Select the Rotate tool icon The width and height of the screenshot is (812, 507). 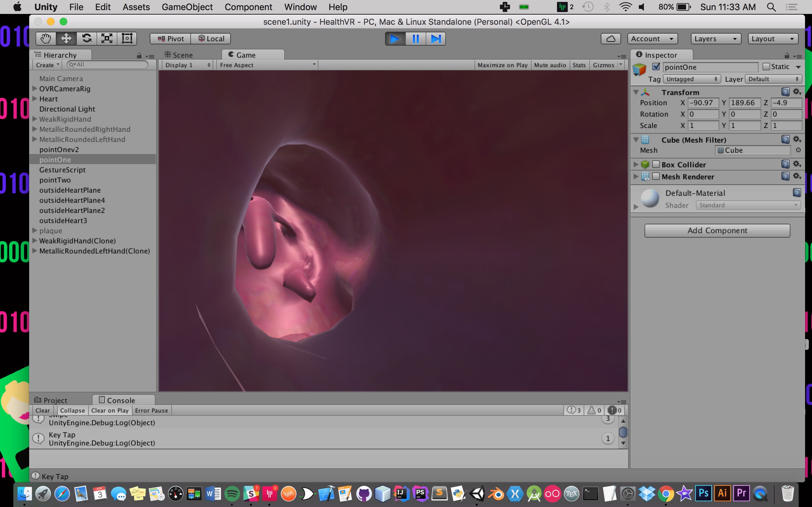(x=87, y=39)
